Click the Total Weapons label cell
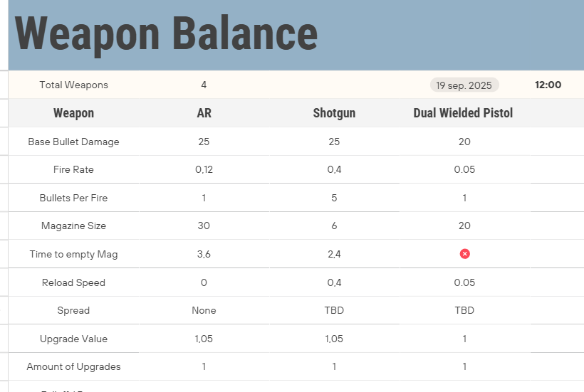Screen dimensions: 584x392 tap(73, 85)
